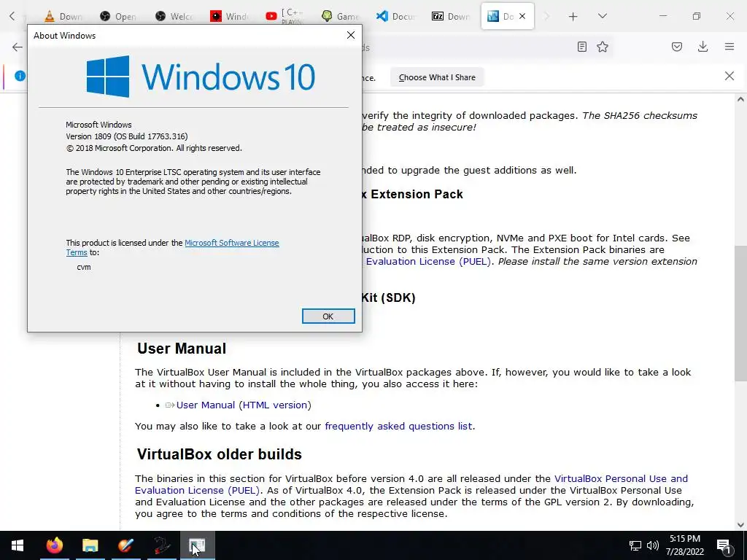Click OK in About Windows dialog
The image size is (747, 560).
tap(328, 316)
